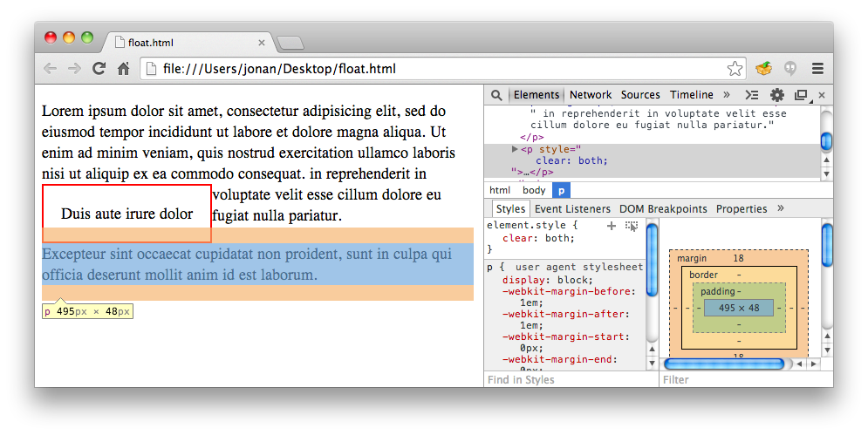Viewport: 868px width, 435px height.
Task: Select the p breadcrumb
Action: point(561,190)
